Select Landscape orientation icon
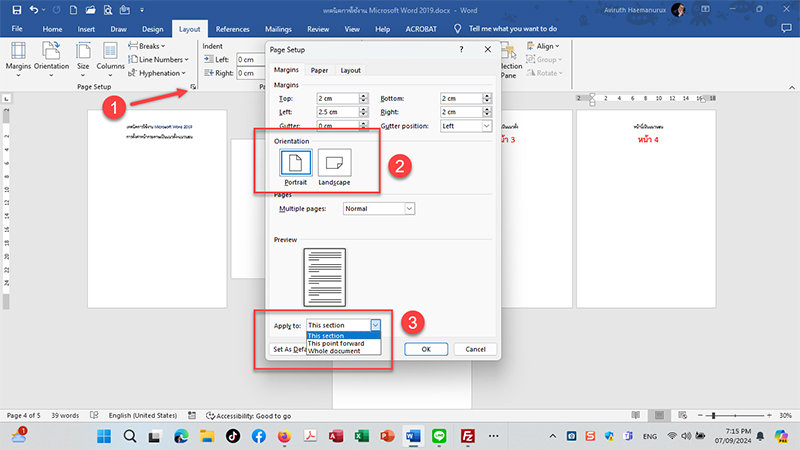Viewport: 800px width, 450px height. 335,163
